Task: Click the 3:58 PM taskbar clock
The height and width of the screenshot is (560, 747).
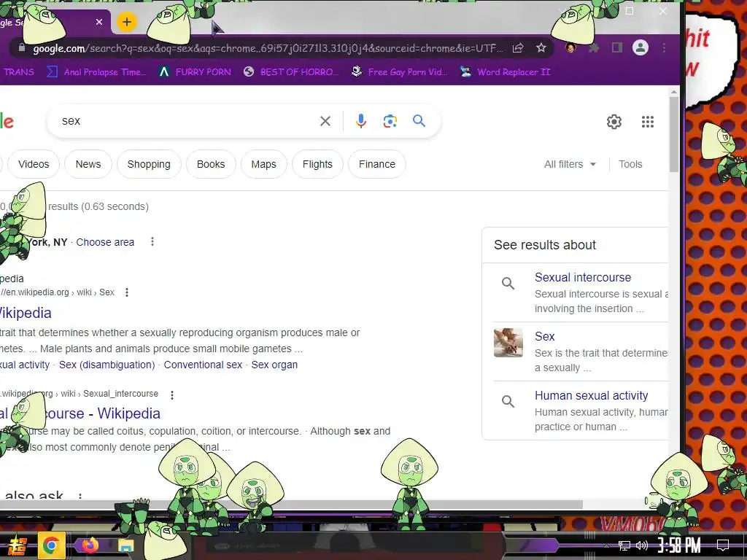Action: point(679,545)
